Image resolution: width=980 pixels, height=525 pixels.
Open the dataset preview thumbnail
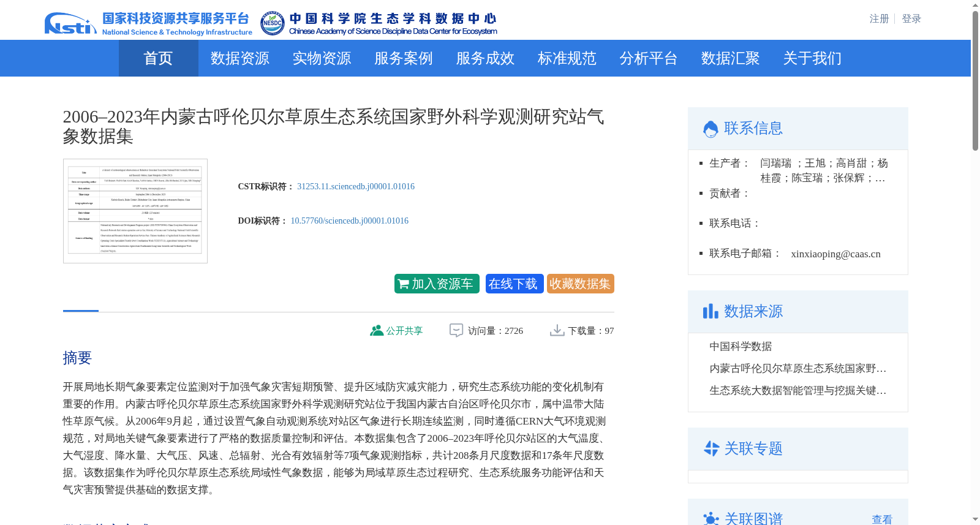pos(135,211)
